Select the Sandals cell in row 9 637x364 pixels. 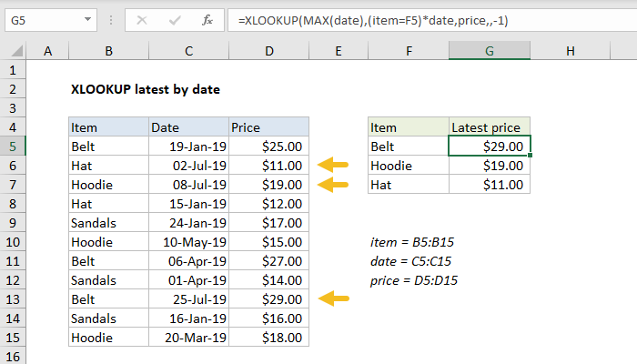pyautogui.click(x=107, y=223)
